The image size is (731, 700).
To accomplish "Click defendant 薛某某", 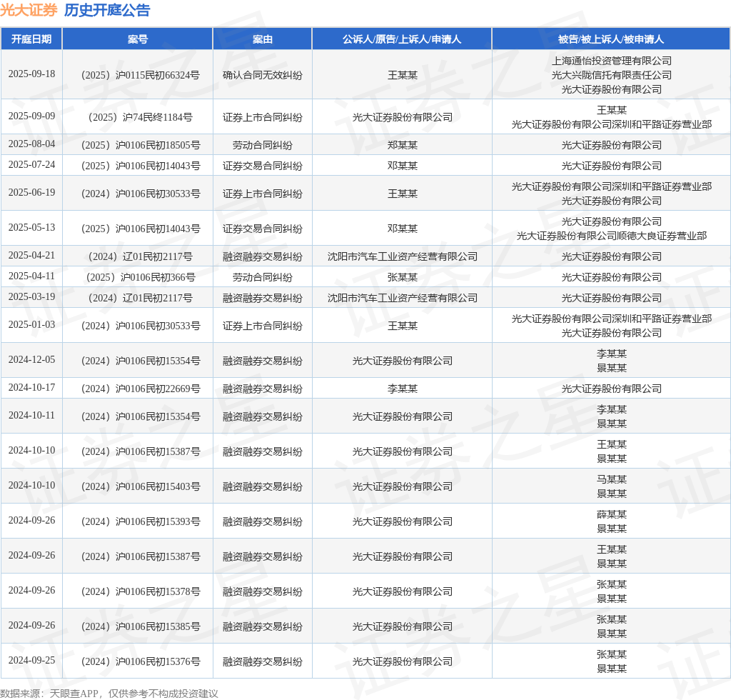I will [x=612, y=514].
